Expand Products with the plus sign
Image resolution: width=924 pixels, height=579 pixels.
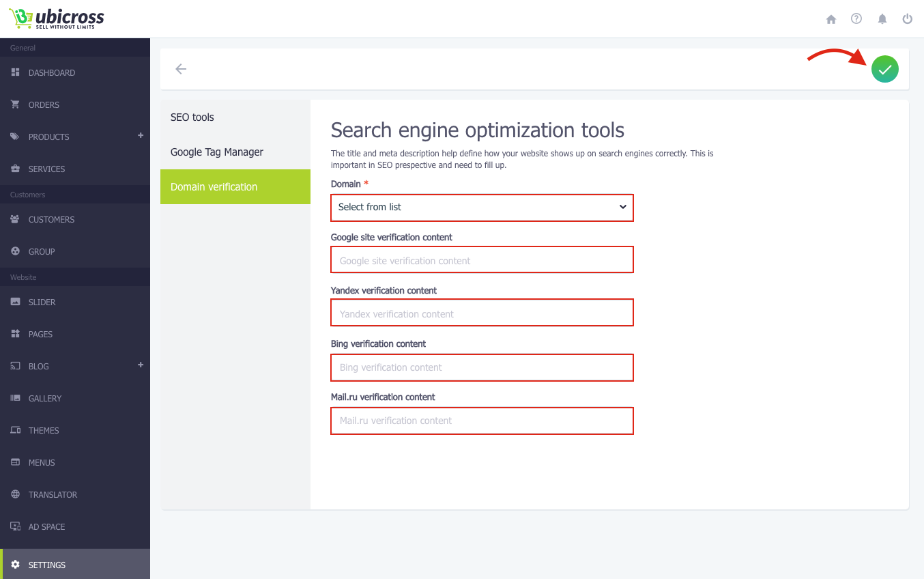[141, 135]
